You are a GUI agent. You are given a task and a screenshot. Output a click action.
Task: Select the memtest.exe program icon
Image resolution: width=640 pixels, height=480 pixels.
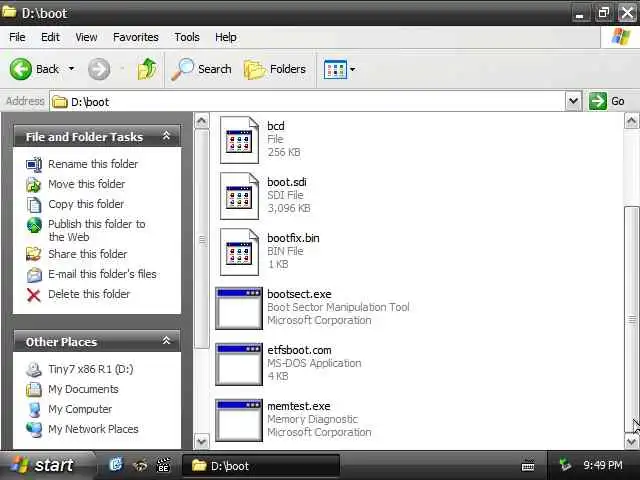click(239, 420)
